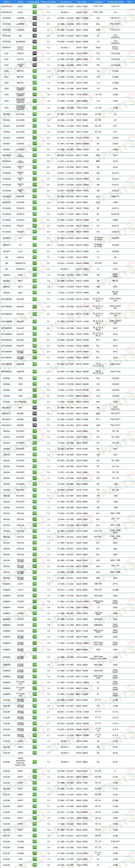Click the XM BREAK model cell

pyautogui.click(x=21, y=42)
